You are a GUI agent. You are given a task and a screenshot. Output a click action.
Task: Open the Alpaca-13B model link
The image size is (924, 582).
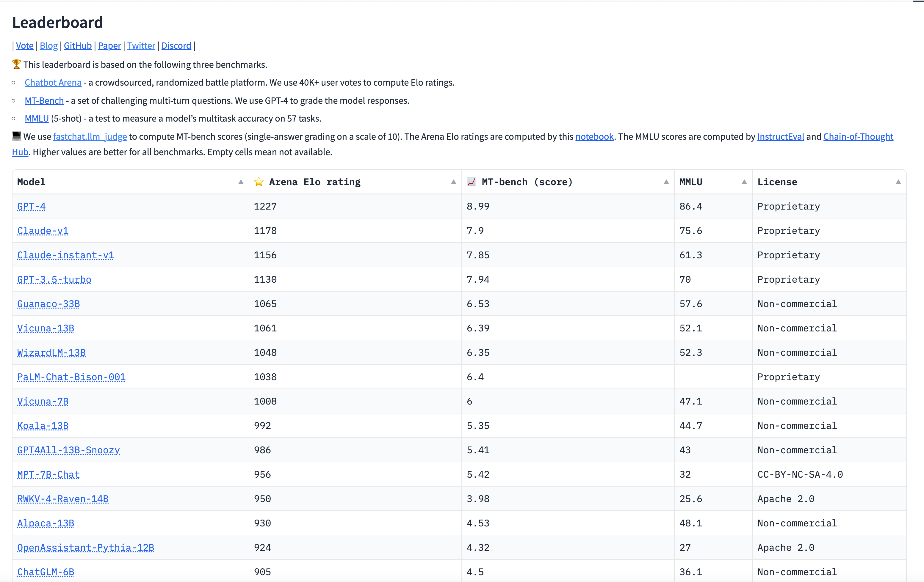[46, 523]
